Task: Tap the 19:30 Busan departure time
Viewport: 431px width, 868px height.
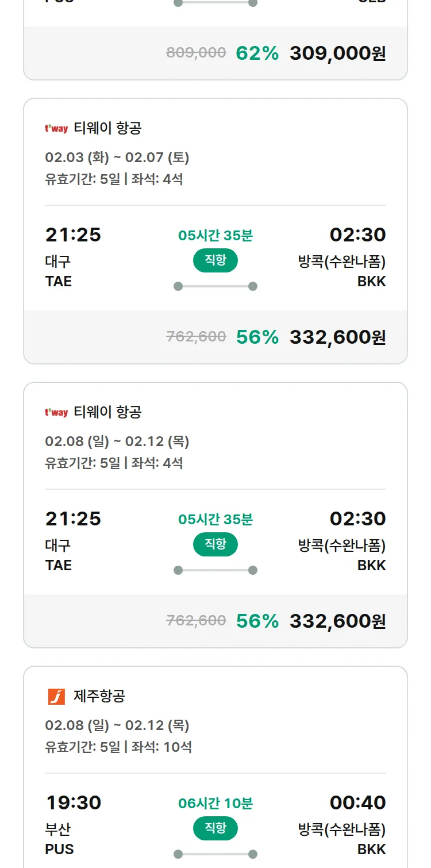Action: tap(73, 802)
